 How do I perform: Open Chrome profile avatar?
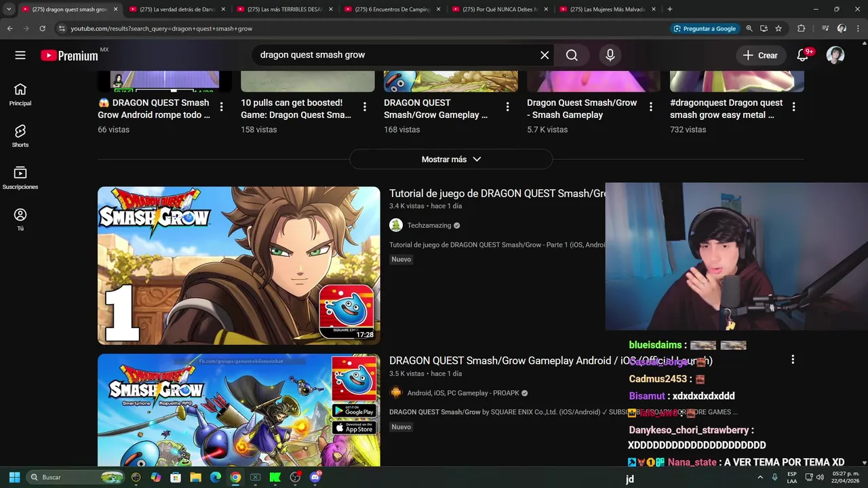842,28
